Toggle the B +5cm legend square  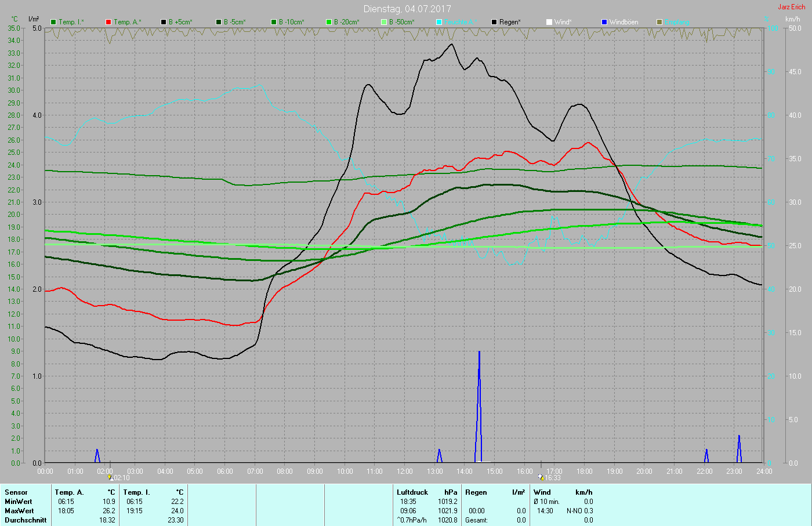click(x=164, y=22)
